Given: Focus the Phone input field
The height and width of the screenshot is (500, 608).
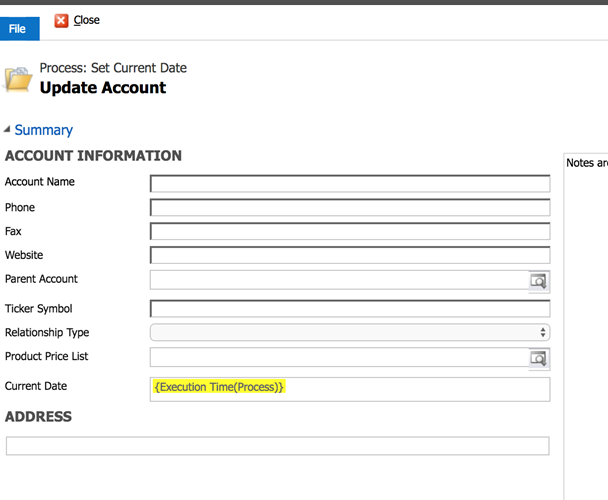Looking at the screenshot, I should click(x=350, y=208).
